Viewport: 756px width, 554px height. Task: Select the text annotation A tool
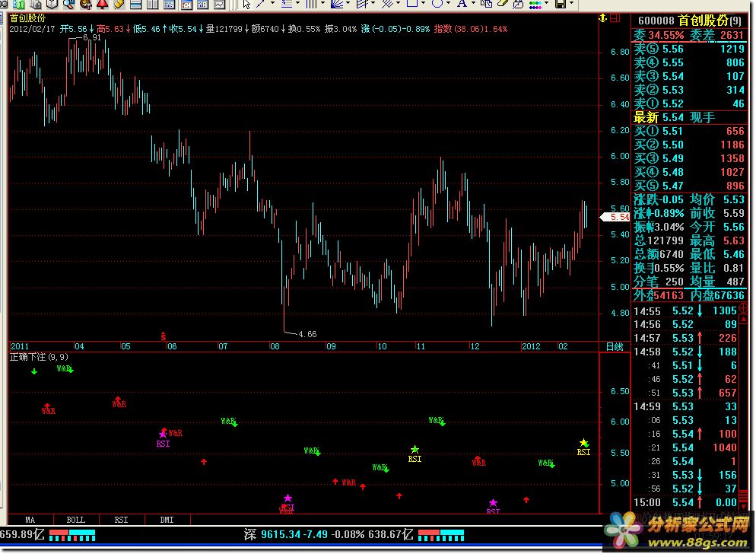(462, 3)
